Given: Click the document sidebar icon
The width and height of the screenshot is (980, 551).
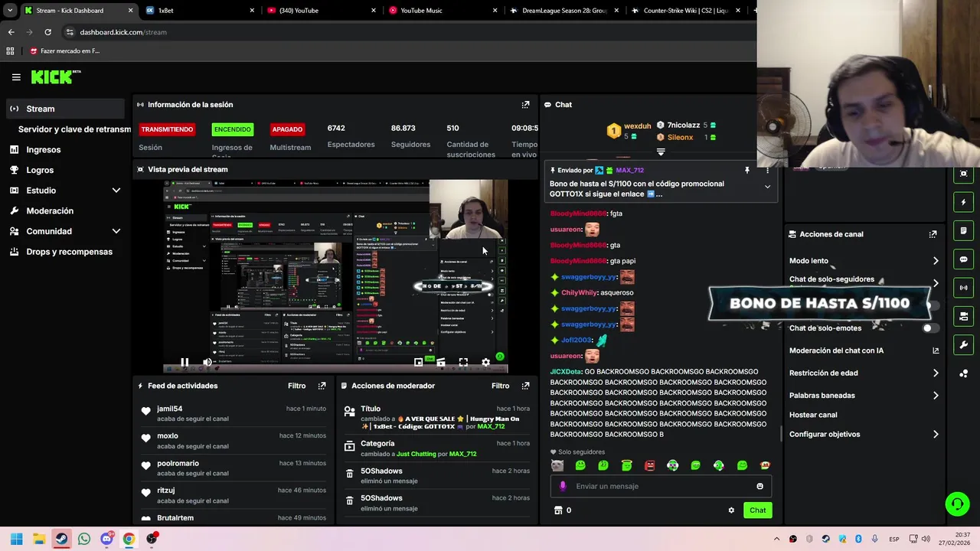Looking at the screenshot, I should tap(964, 230).
